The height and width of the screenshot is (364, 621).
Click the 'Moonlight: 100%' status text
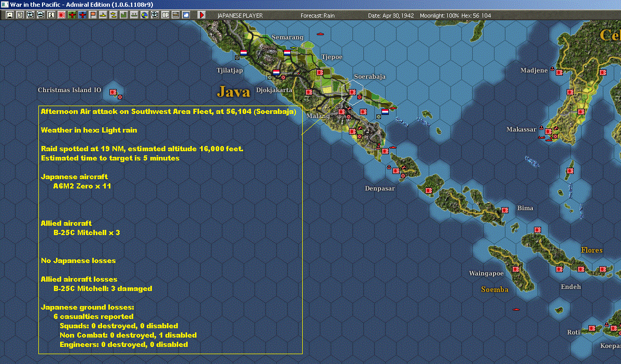coord(439,16)
